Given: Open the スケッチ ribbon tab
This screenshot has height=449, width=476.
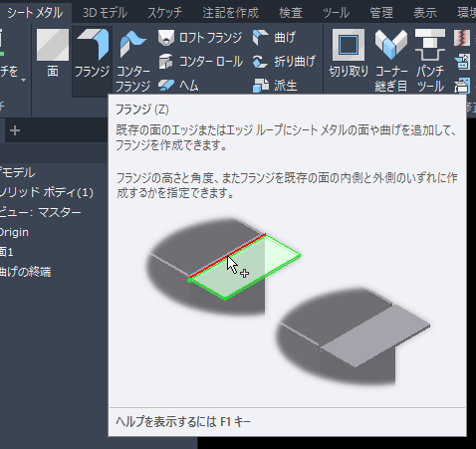Looking at the screenshot, I should coord(164,13).
